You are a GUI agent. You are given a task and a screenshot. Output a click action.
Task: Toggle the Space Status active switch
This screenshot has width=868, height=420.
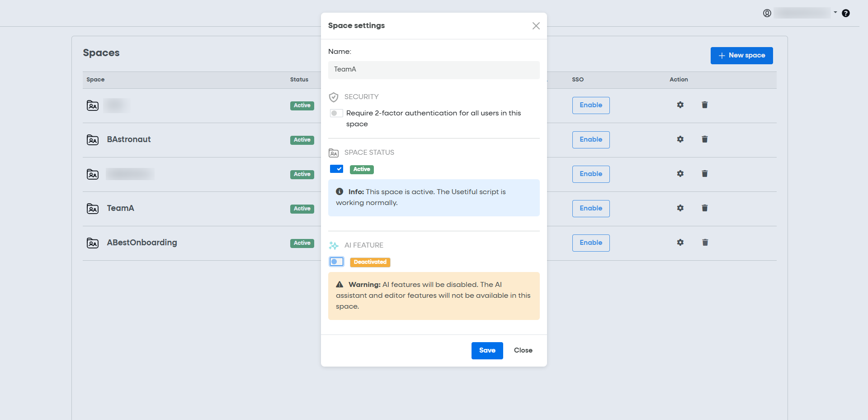[x=336, y=169]
